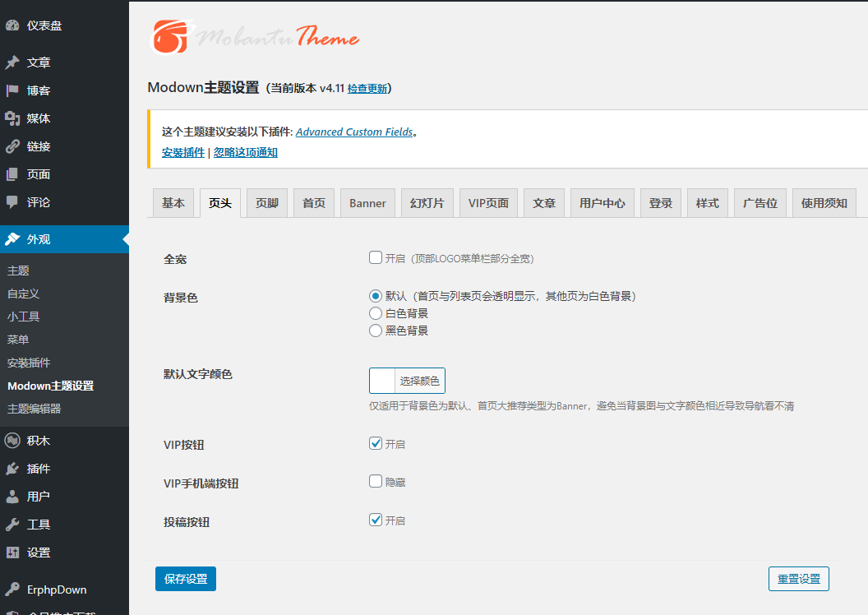Select the 默认 background radio option
Image resolution: width=868 pixels, height=615 pixels.
(x=376, y=296)
